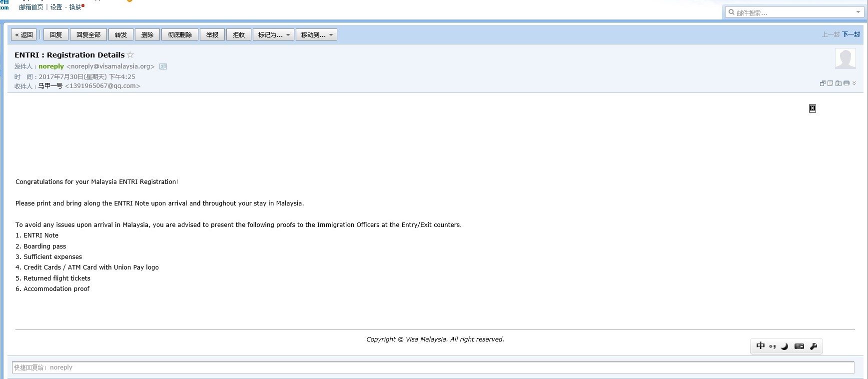The height and width of the screenshot is (379, 868).
Task: Click the 换肤 change skin link
Action: (x=75, y=7)
